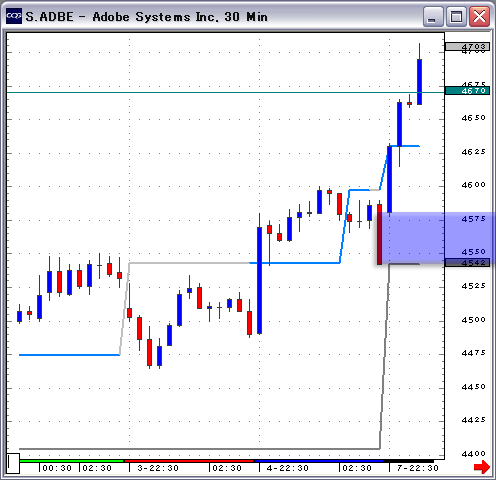Click the 4-22:30 date axis label

[287, 468]
